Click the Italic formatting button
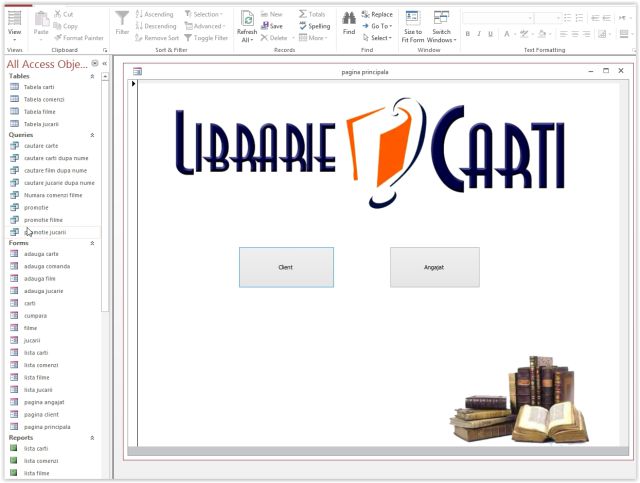 coord(479,34)
